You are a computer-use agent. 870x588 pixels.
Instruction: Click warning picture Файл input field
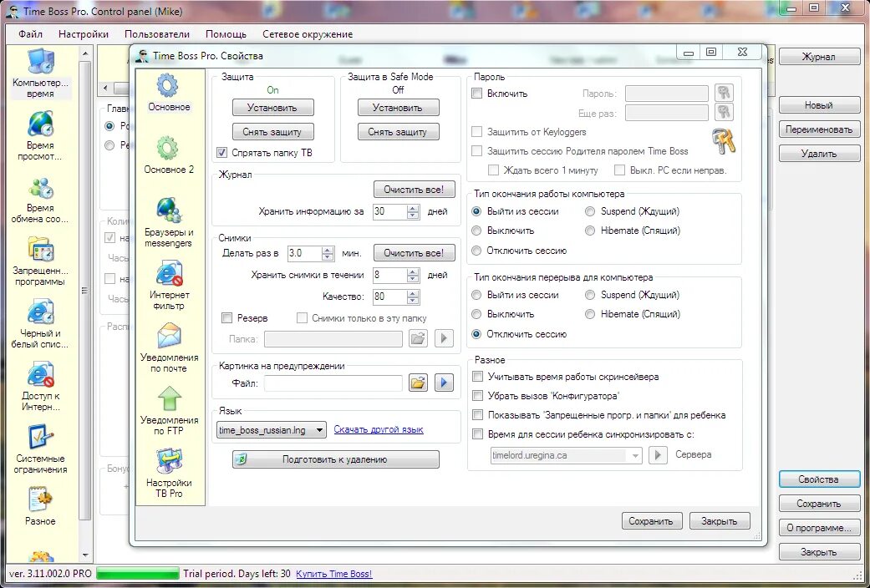point(333,383)
